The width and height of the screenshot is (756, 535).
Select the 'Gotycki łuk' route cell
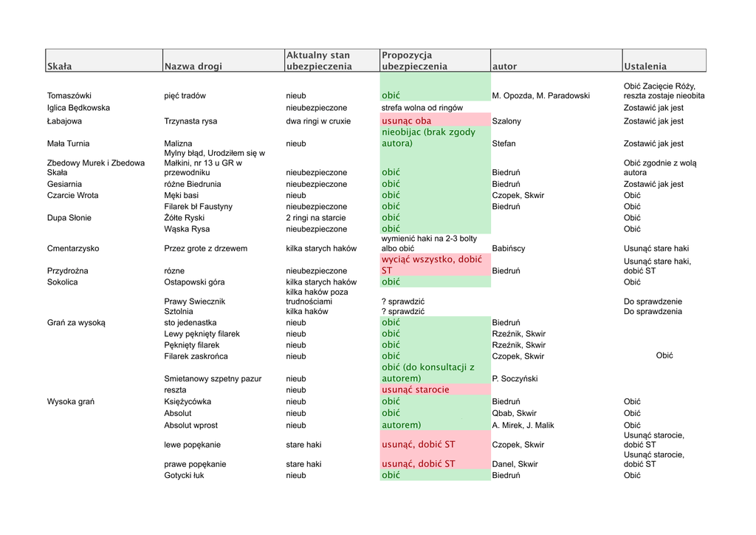click(185, 475)
